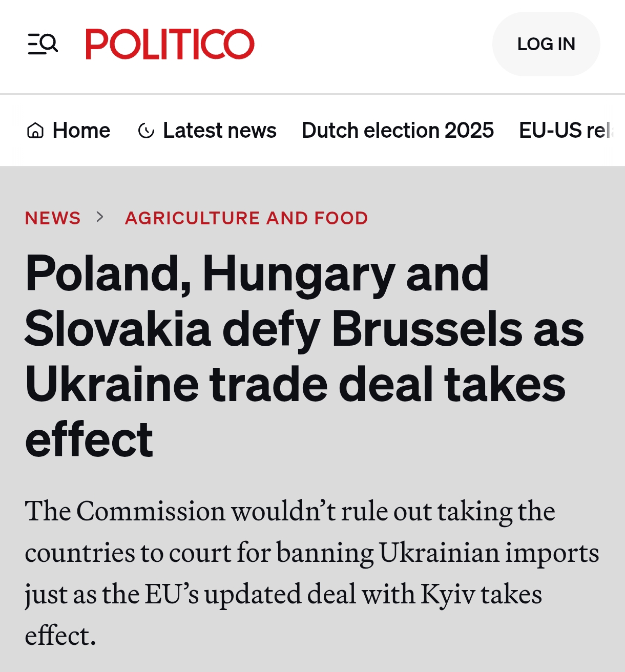Go to the Home nav label
This screenshot has height=672, width=625.
click(81, 131)
